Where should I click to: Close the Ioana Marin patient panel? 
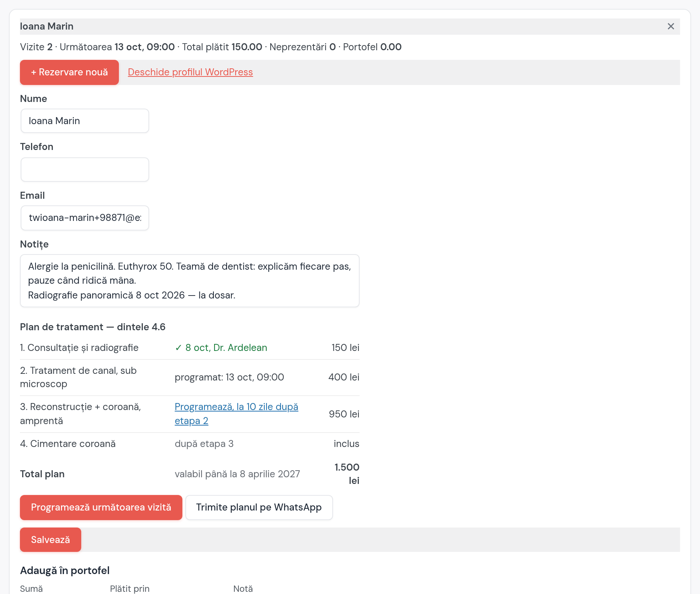671,26
